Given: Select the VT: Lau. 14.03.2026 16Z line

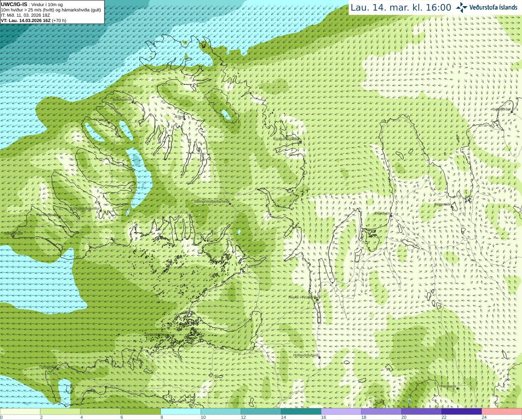Looking at the screenshot, I should pyautogui.click(x=33, y=20).
